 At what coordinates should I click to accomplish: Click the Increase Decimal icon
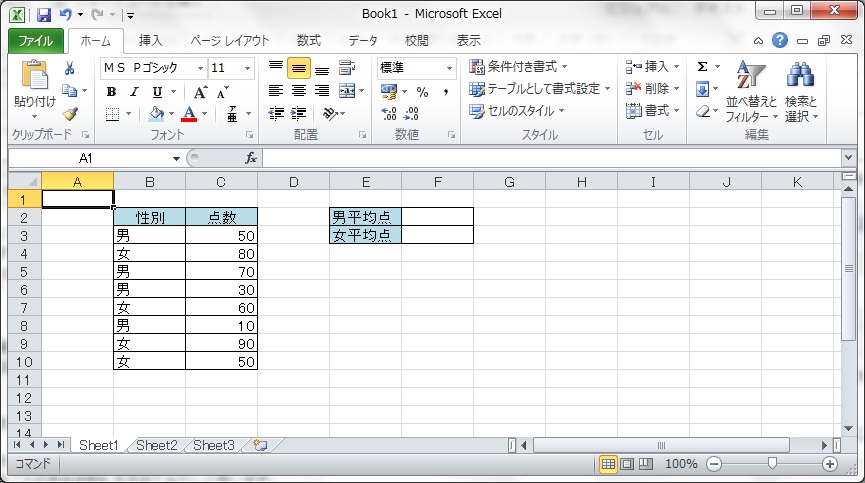389,114
